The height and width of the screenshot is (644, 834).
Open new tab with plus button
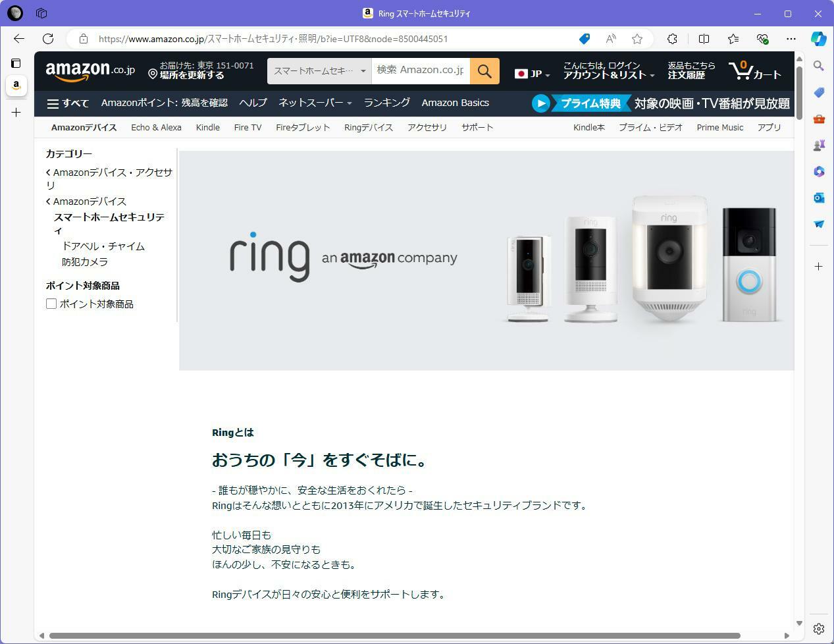16,112
